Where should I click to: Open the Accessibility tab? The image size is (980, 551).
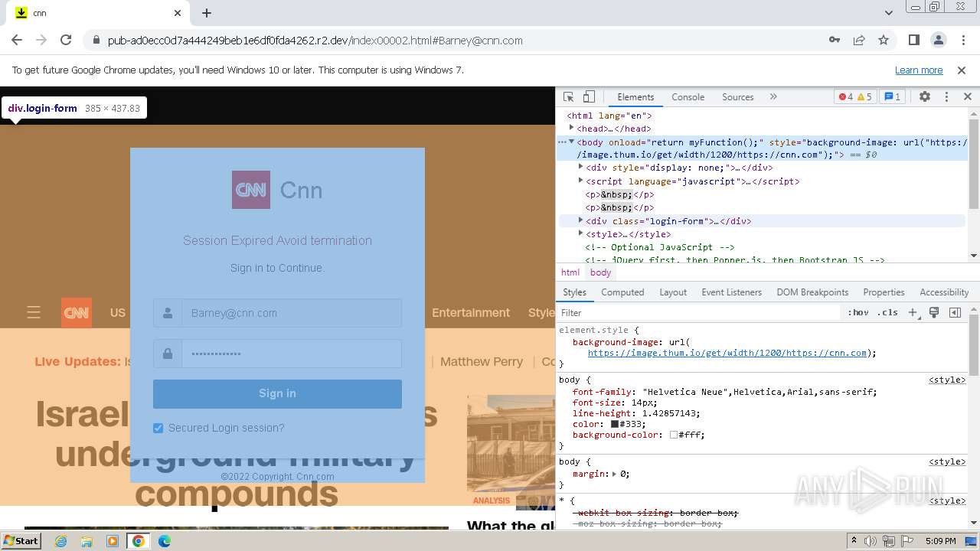click(944, 292)
